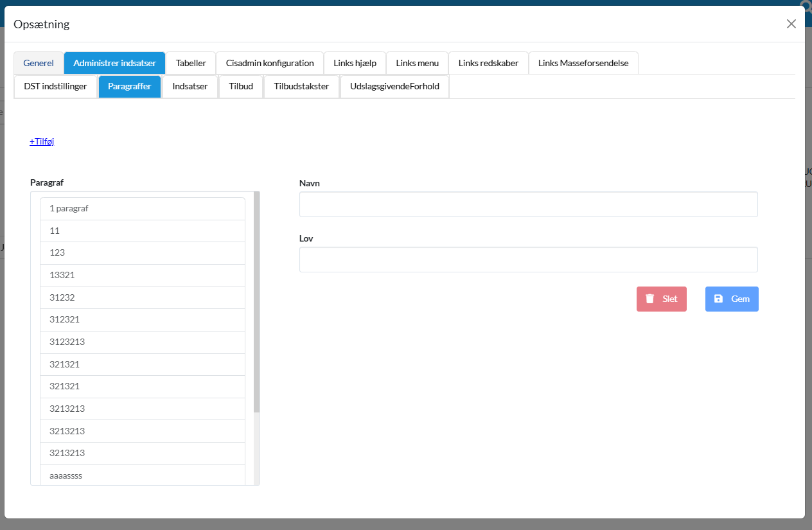Screen dimensions: 812x530
Task: Click the +Tilføj link
Action: [x=42, y=141]
